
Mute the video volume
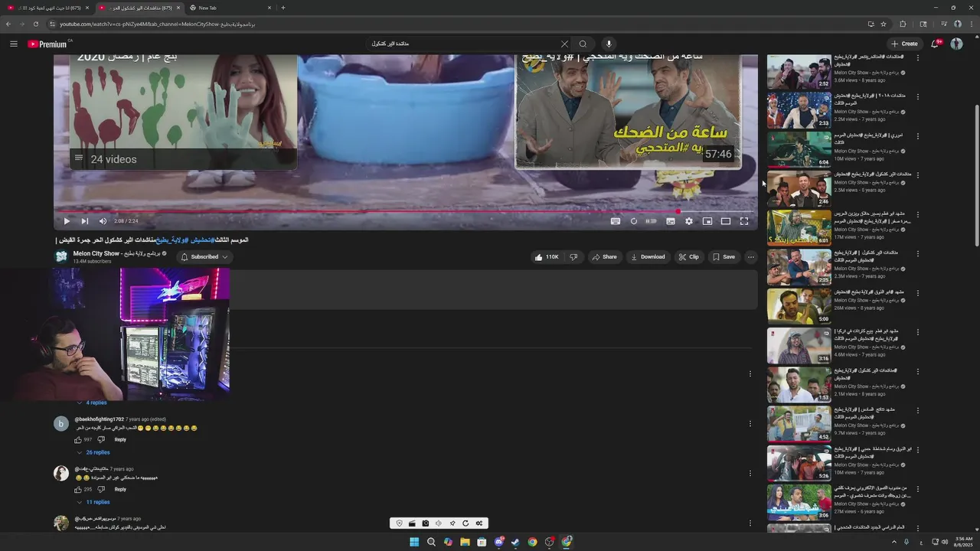(103, 221)
